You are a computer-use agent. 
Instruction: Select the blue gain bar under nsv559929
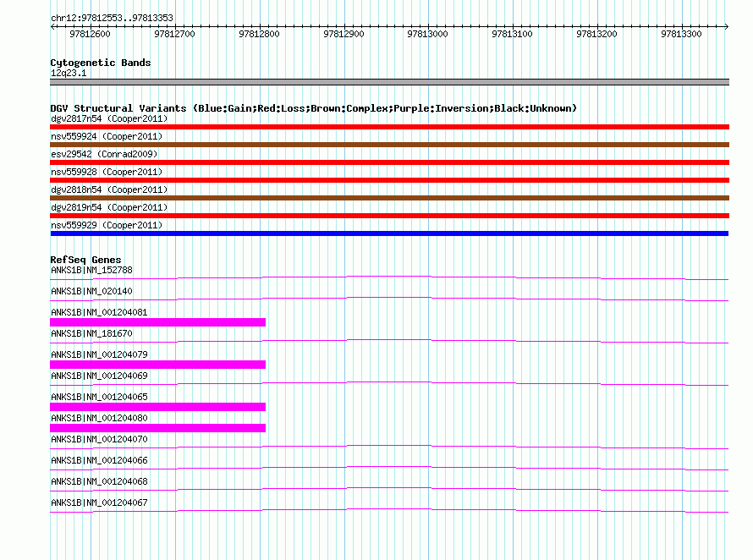coord(389,233)
